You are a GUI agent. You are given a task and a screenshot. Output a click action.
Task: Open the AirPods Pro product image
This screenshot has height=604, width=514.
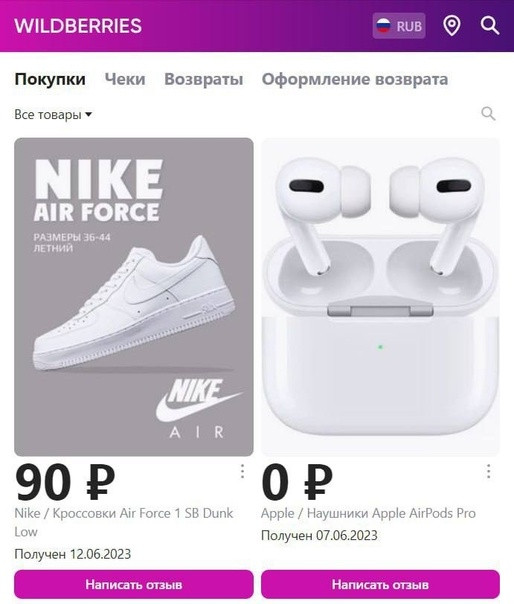(380, 297)
